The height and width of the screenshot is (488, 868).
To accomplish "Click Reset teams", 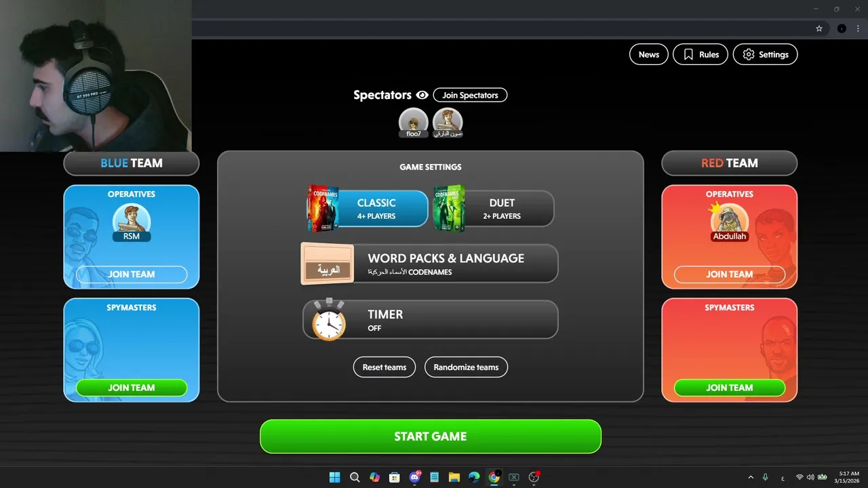I will tap(384, 367).
